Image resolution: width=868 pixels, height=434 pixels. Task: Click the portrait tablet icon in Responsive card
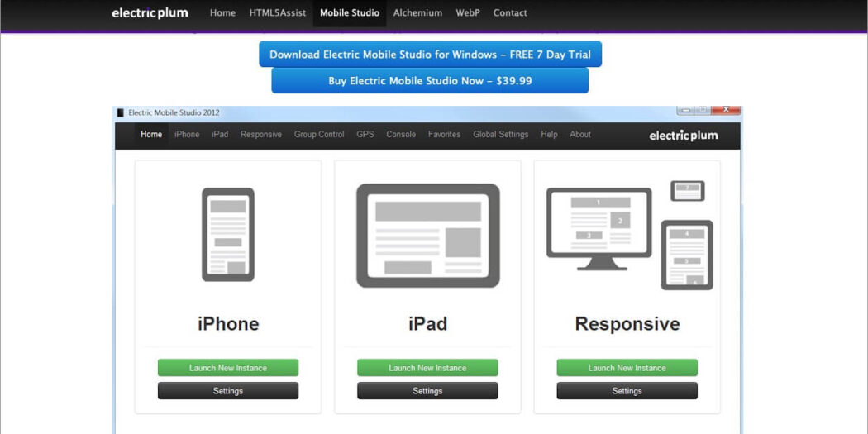point(687,255)
